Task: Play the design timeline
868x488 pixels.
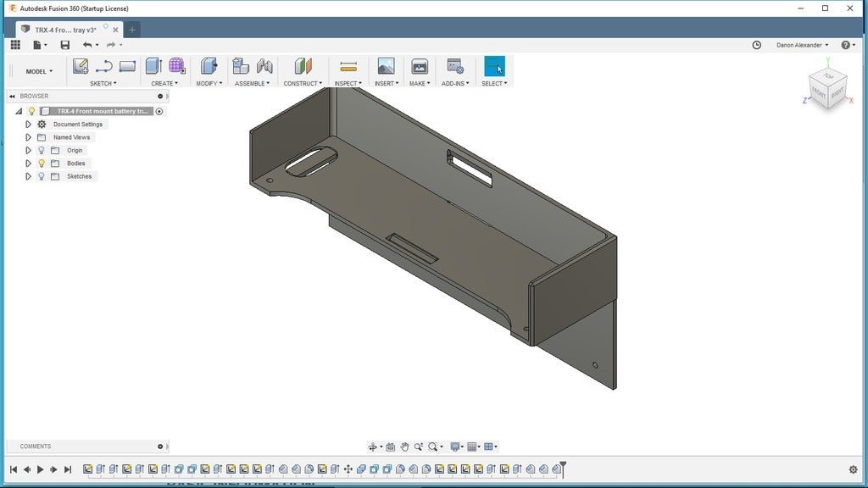Action: click(x=41, y=469)
